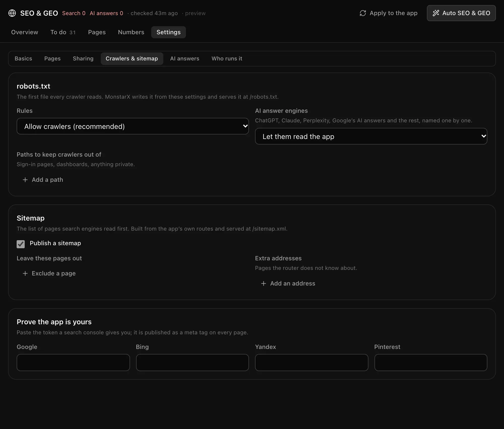Go to the top-level Pages tab
The image size is (504, 429).
(x=97, y=32)
